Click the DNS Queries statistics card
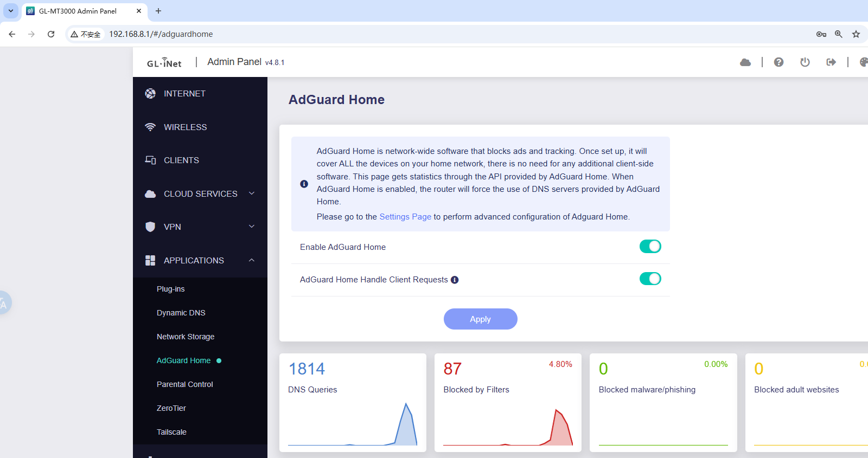Viewport: 868px width, 458px height. click(x=353, y=402)
